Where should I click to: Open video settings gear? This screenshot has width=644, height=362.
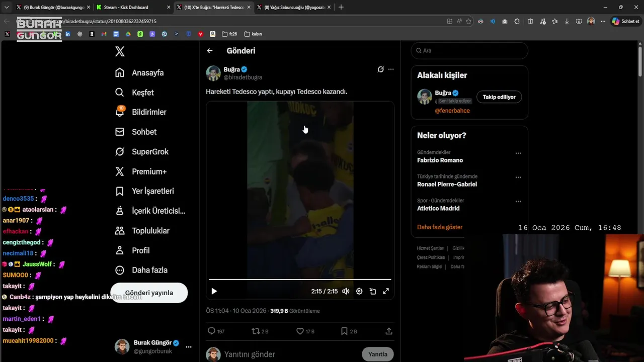pos(359,291)
